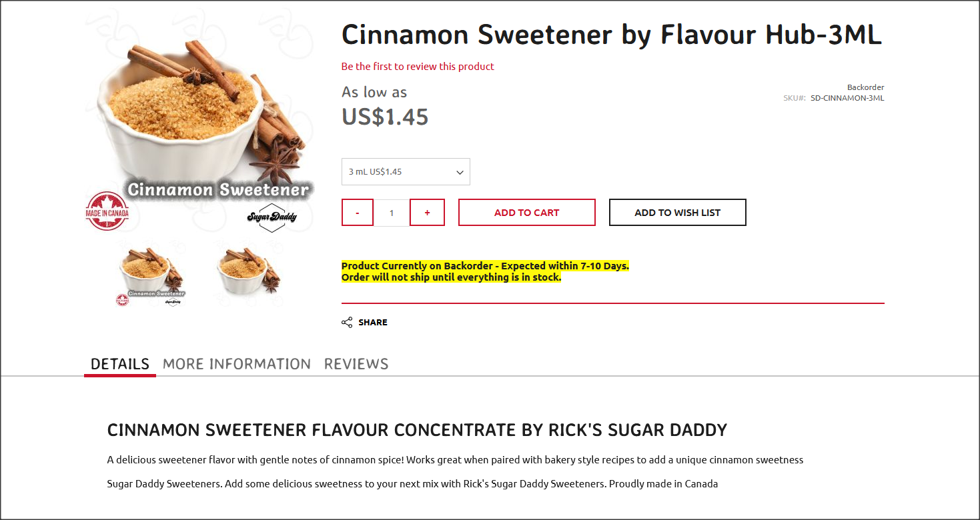
Task: Click the share icon
Action: pos(347,323)
